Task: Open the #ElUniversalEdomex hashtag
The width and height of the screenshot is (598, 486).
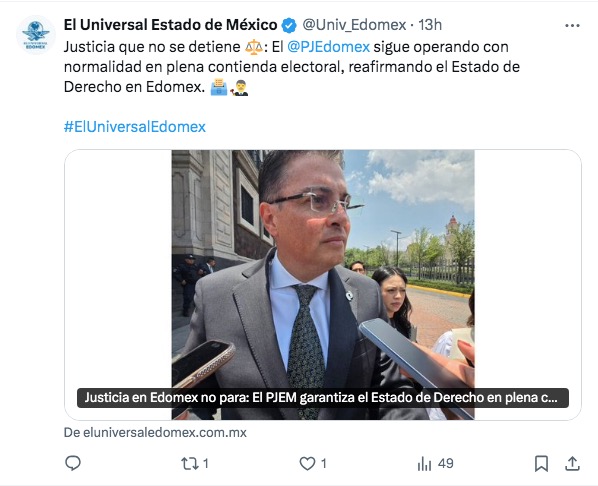Action: coord(135,127)
